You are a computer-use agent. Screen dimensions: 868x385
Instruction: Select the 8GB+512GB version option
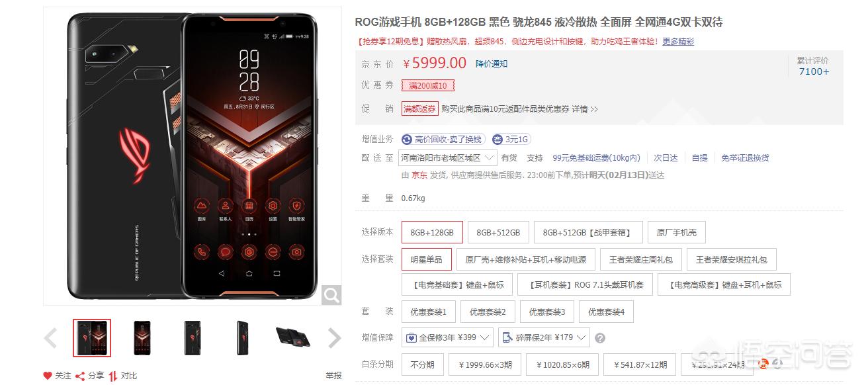(x=498, y=233)
